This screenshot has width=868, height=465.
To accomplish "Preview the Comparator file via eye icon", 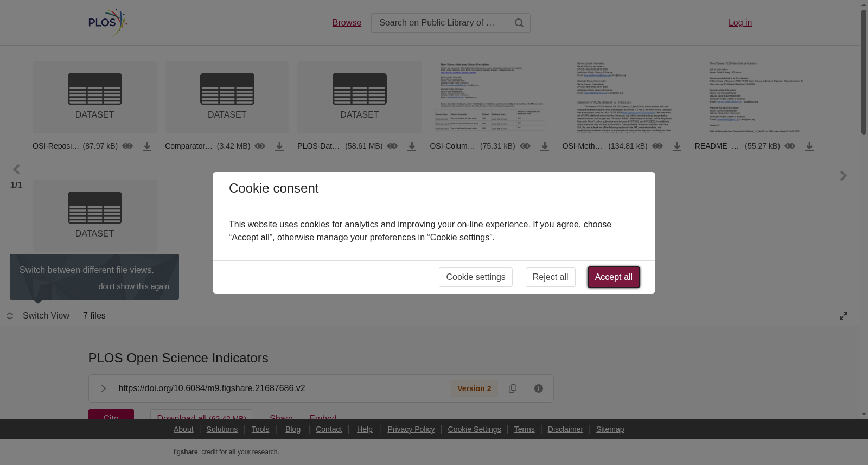I will pyautogui.click(x=260, y=146).
